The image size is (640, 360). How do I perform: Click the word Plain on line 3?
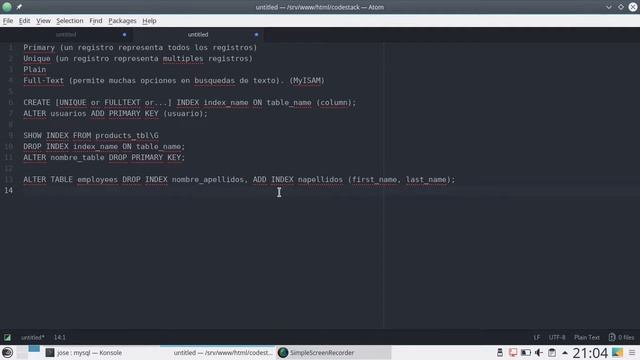point(35,70)
